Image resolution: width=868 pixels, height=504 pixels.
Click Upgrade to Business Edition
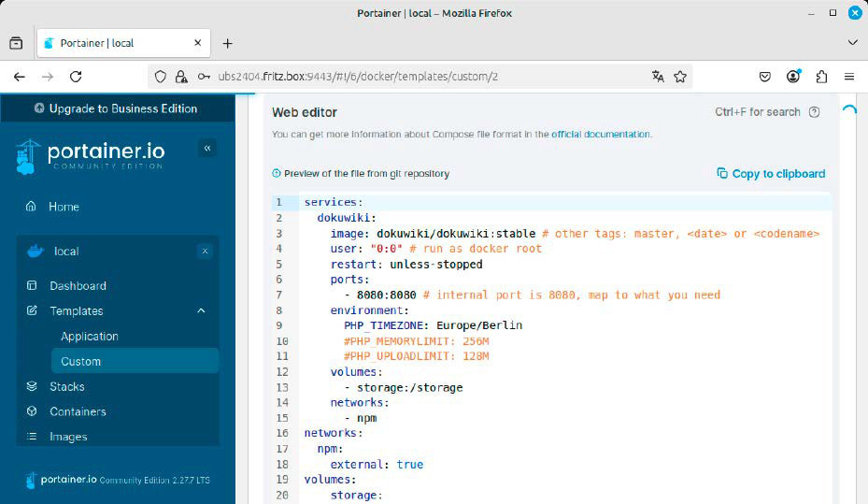pyautogui.click(x=116, y=108)
